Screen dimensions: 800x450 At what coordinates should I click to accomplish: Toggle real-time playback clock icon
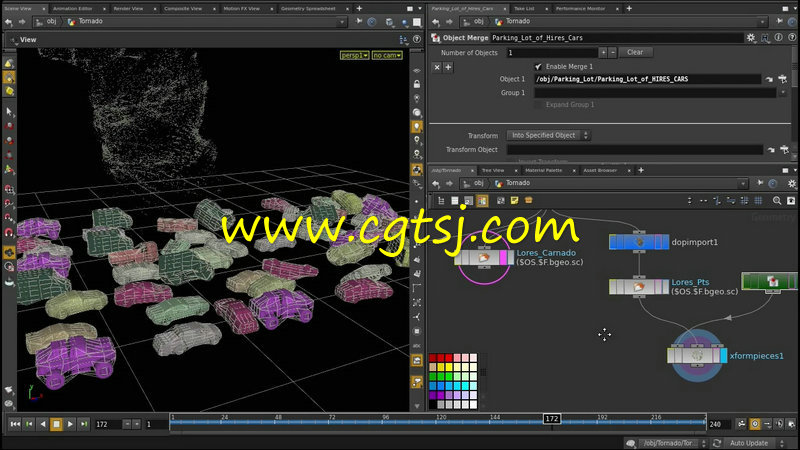click(755, 424)
